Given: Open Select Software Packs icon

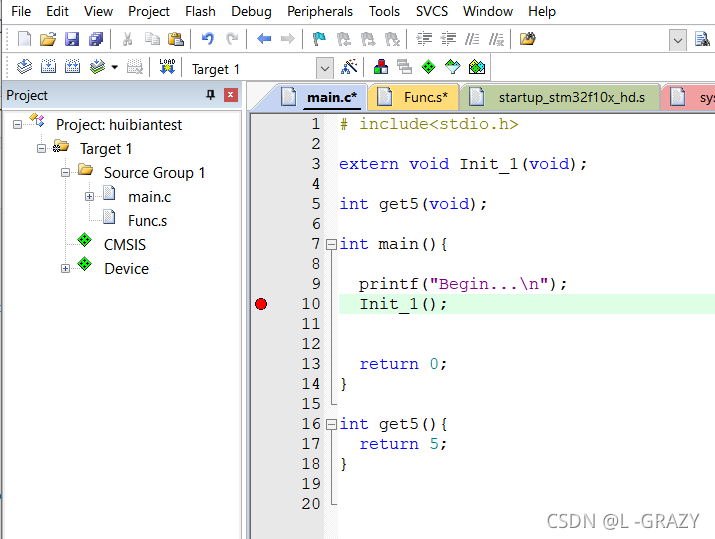Looking at the screenshot, I should [452, 67].
